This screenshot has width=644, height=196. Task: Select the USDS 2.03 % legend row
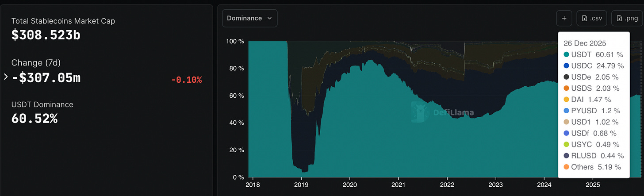[591, 88]
